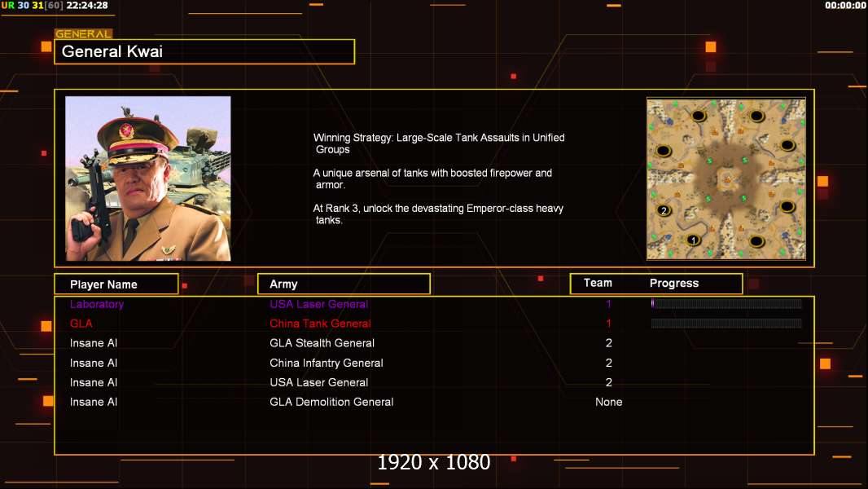Click the General Kwai portrait image
The width and height of the screenshot is (868, 489).
tap(148, 178)
